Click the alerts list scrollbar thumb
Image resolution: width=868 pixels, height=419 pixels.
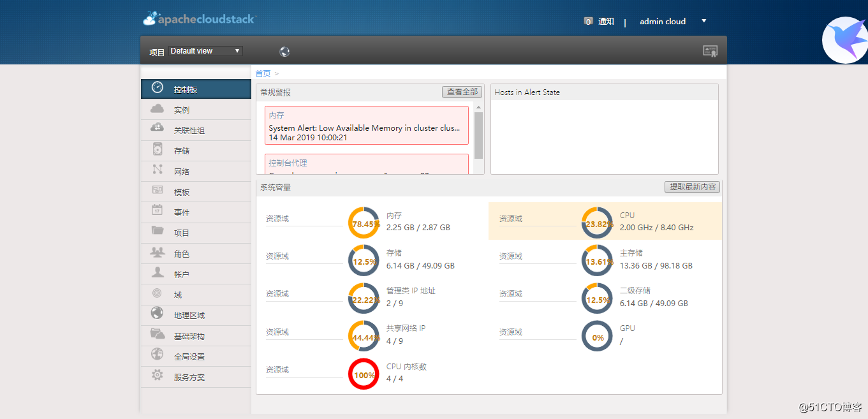click(x=479, y=135)
